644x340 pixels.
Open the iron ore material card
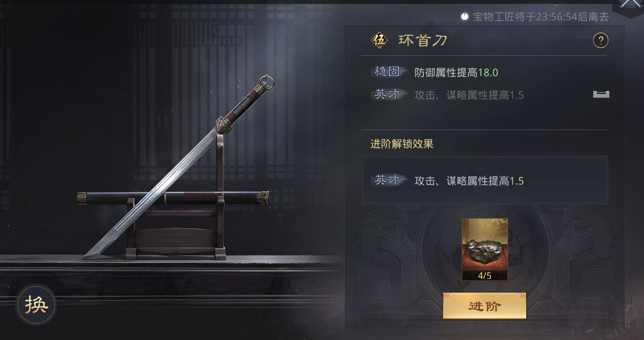[484, 249]
